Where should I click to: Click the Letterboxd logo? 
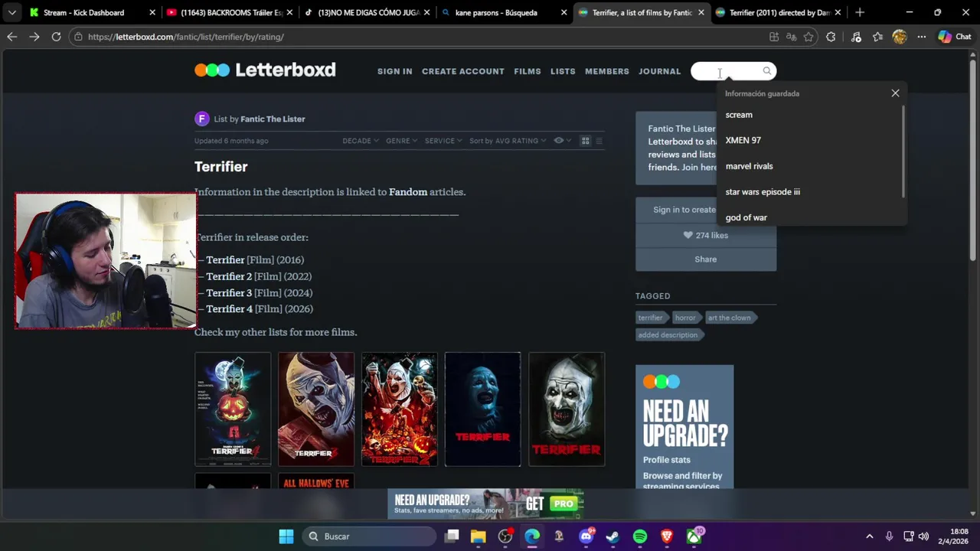coord(265,70)
